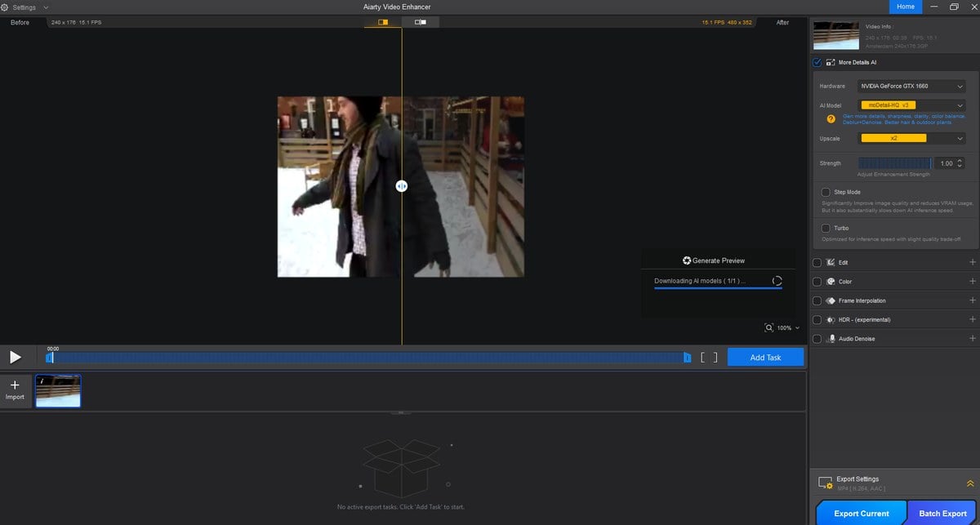
Task: Click the panel collapse handle below clips
Action: 401,413
